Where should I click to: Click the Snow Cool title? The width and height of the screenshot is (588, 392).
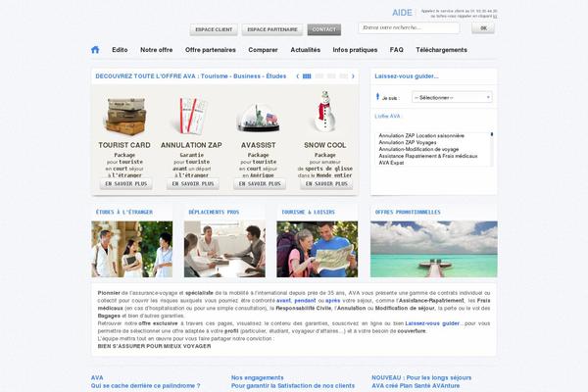tap(325, 145)
